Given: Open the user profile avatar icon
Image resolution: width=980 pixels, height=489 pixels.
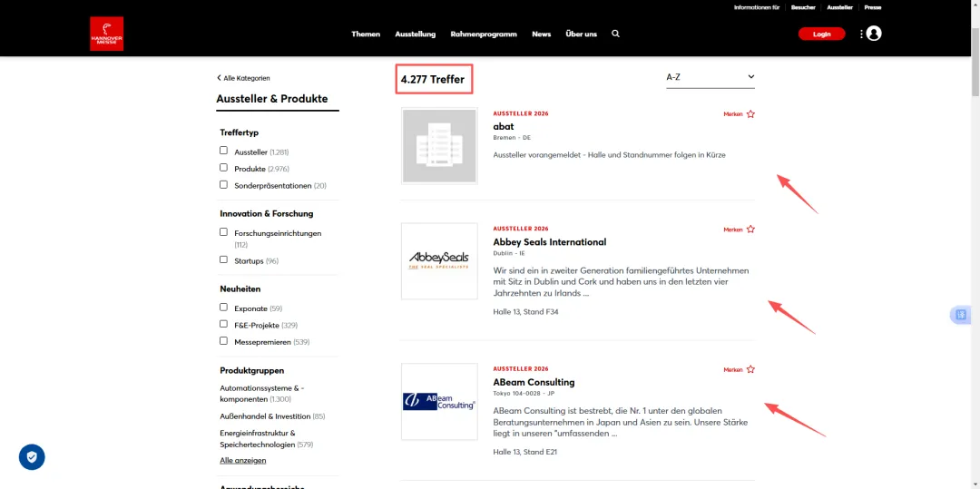Looking at the screenshot, I should coord(874,34).
